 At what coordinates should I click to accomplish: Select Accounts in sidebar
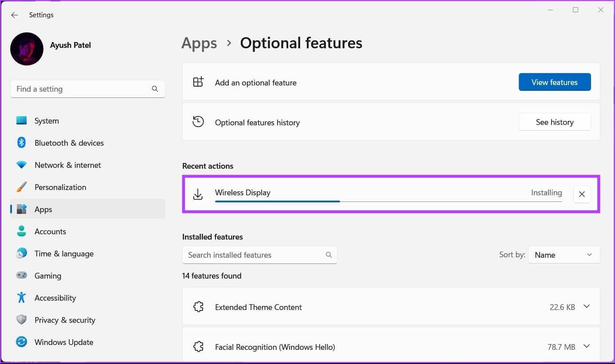click(x=88, y=231)
